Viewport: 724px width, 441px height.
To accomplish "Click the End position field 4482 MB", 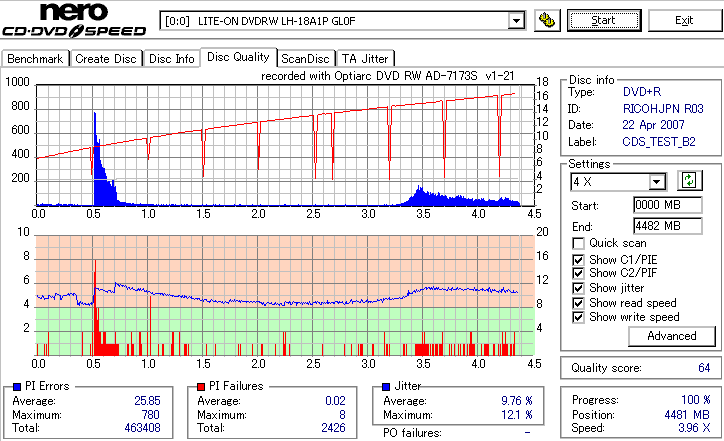I will coord(668,226).
